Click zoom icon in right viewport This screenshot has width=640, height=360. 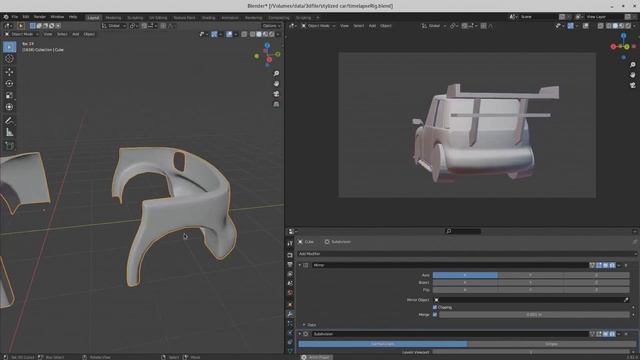click(x=633, y=65)
